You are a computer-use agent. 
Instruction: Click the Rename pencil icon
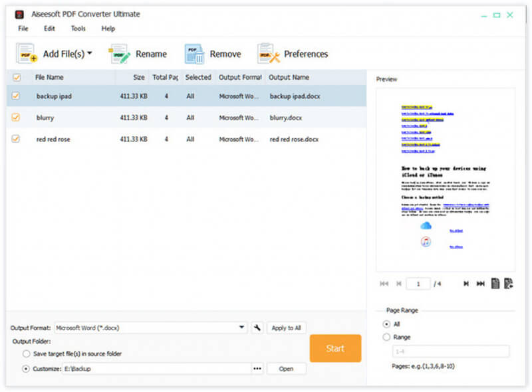[x=120, y=54]
